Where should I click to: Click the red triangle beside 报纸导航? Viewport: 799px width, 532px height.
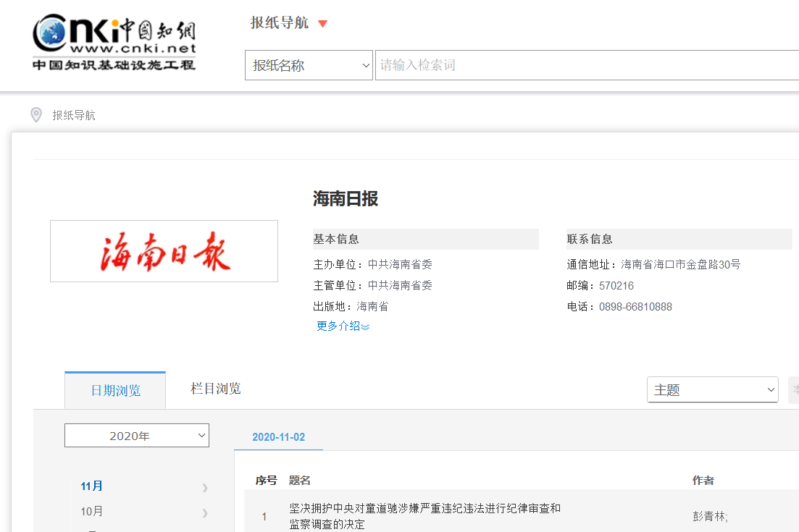[323, 24]
